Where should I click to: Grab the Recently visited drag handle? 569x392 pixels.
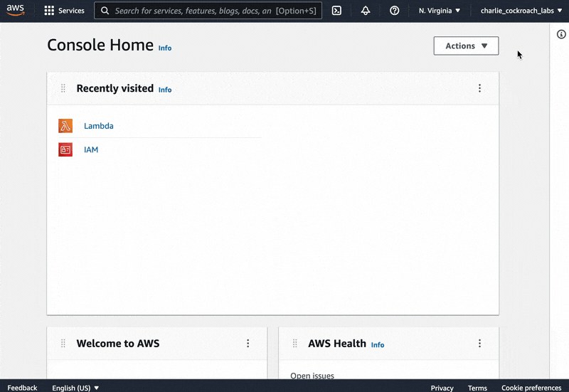63,88
